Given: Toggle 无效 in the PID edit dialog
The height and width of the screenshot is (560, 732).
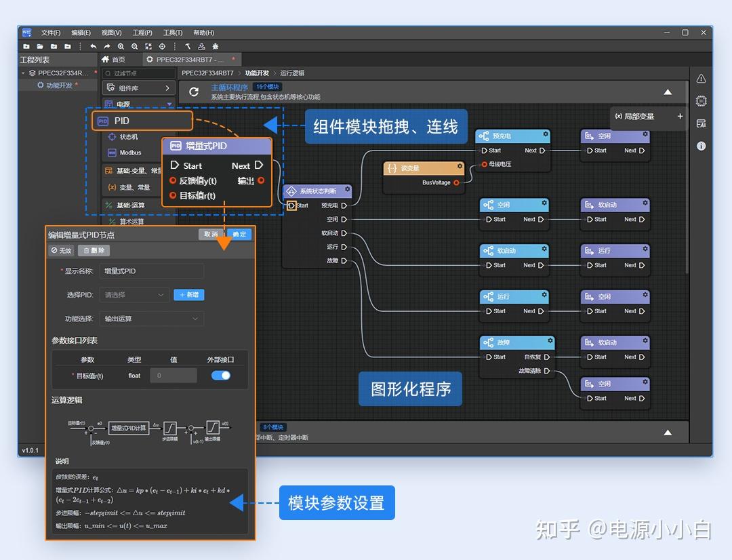Looking at the screenshot, I should pos(61,250).
